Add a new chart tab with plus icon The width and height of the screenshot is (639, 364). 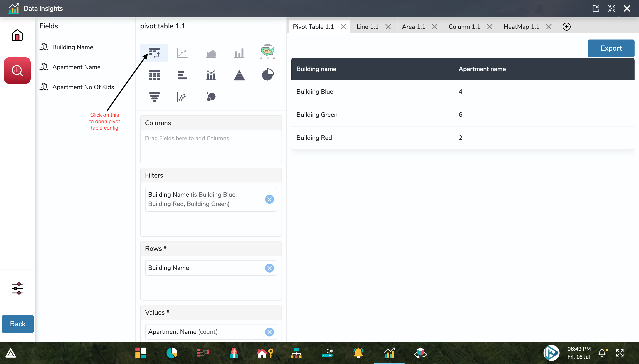click(566, 26)
